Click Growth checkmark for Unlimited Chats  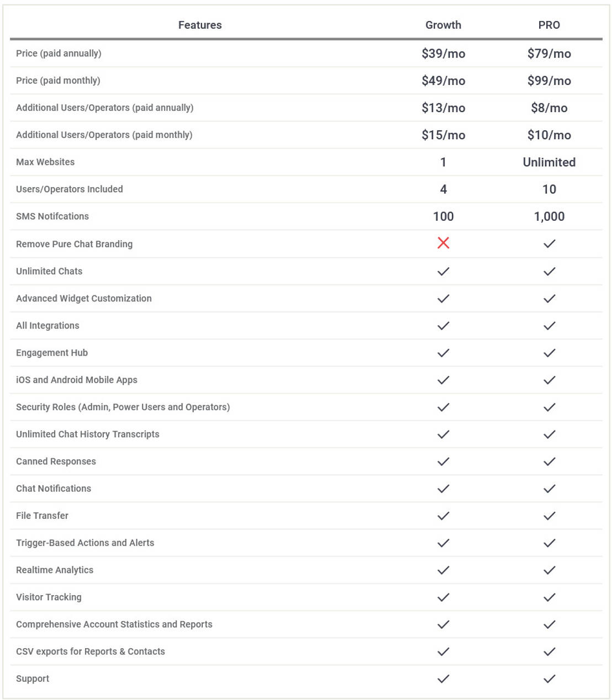click(x=443, y=271)
